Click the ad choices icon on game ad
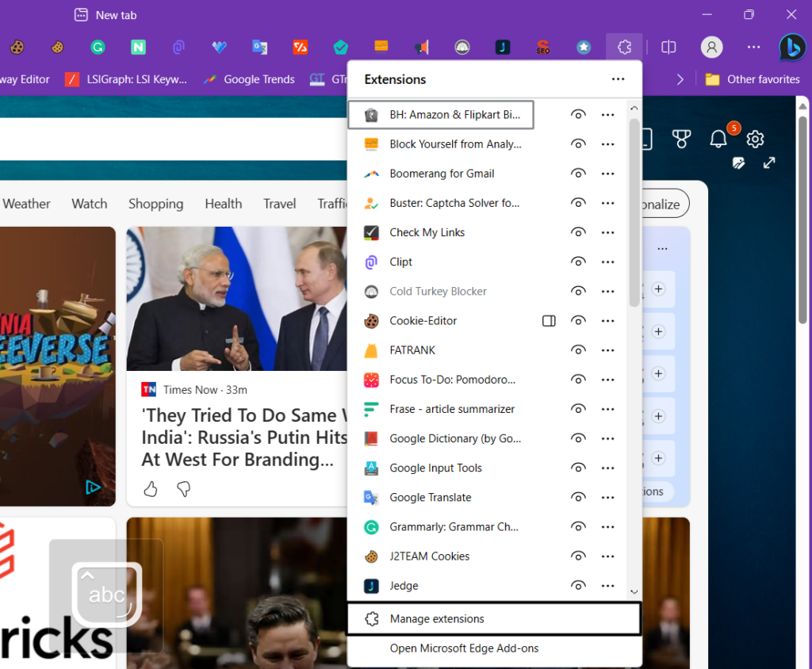Viewport: 812px width, 669px height. (93, 487)
